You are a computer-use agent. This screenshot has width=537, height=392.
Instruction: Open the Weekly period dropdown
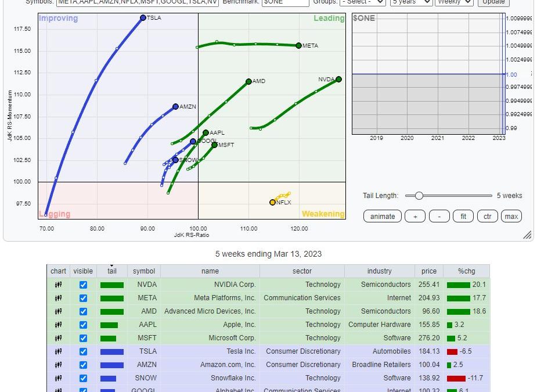click(x=454, y=2)
